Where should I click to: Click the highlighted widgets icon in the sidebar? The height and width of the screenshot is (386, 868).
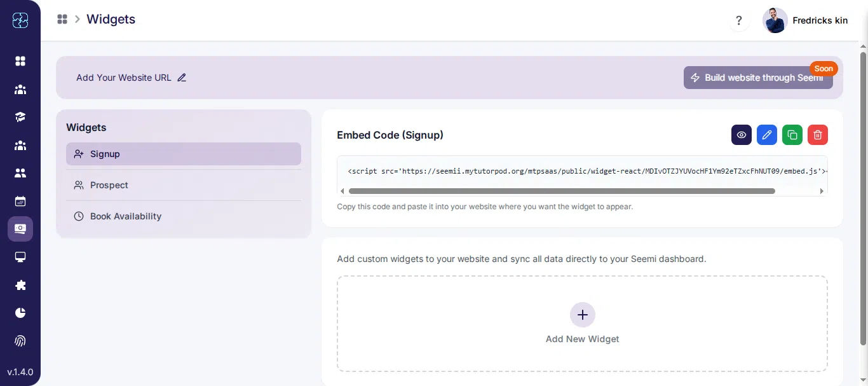[20, 229]
